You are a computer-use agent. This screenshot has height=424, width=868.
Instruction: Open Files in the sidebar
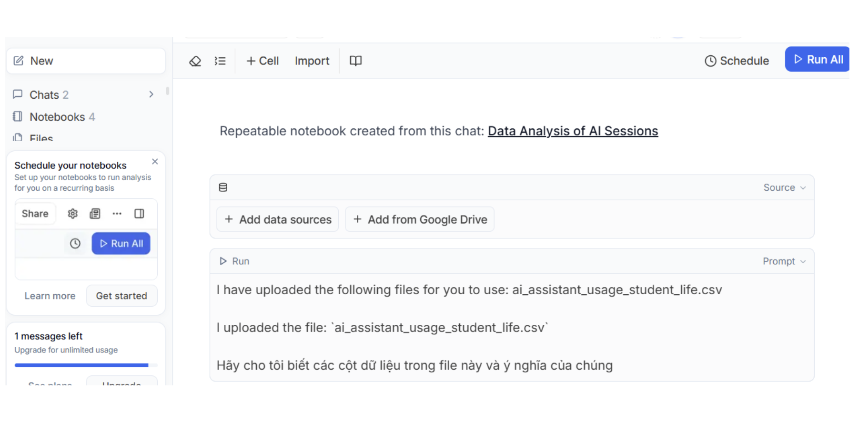(x=41, y=138)
